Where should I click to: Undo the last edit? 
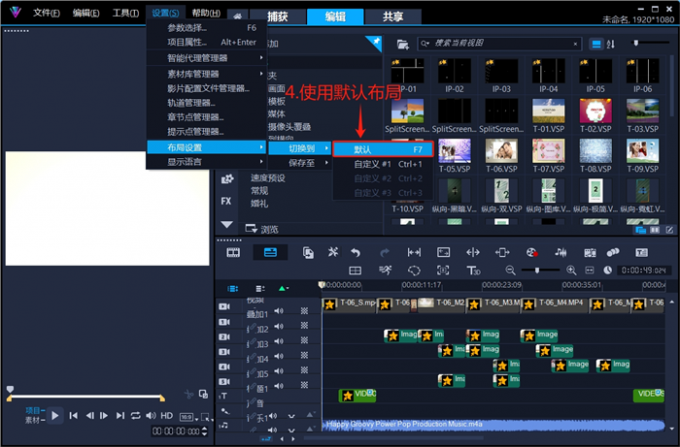click(356, 252)
